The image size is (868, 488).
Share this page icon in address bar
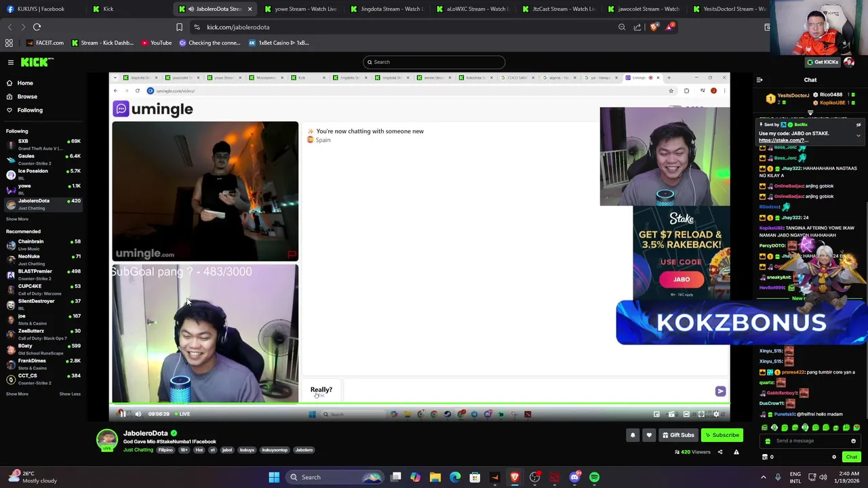click(637, 27)
